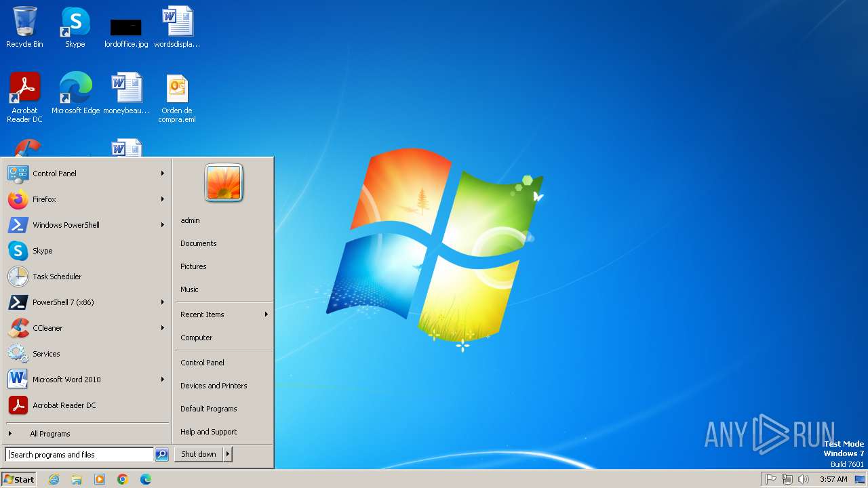Launch CCleaner from the Start menu
This screenshot has width=868, height=488.
[x=87, y=328]
